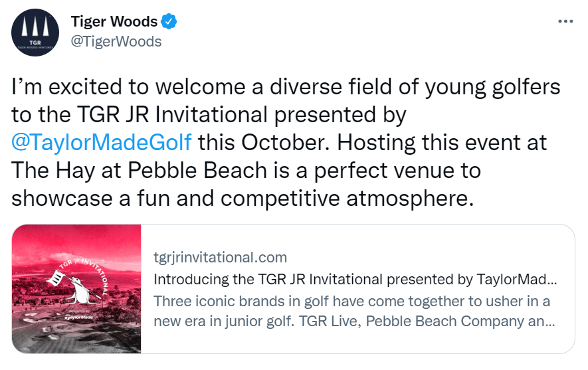The width and height of the screenshot is (588, 370).
Task: Click the TaylorMade logo in card image
Action: [79, 317]
